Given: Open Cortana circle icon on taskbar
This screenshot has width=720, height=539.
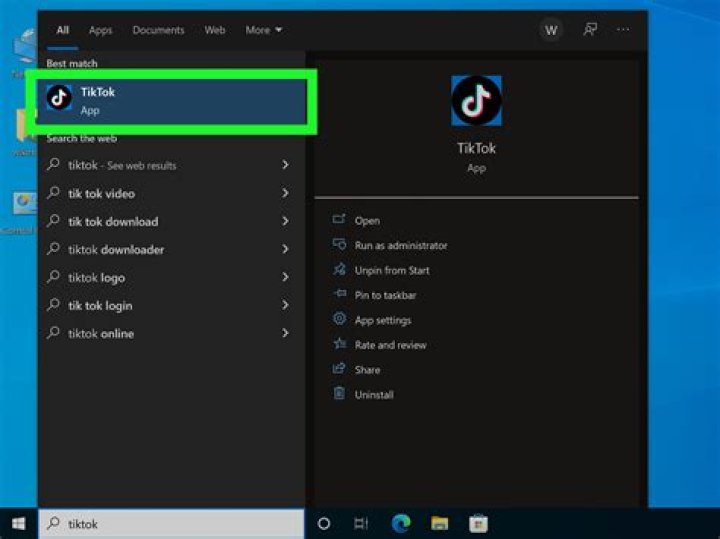Looking at the screenshot, I should click(x=324, y=523).
